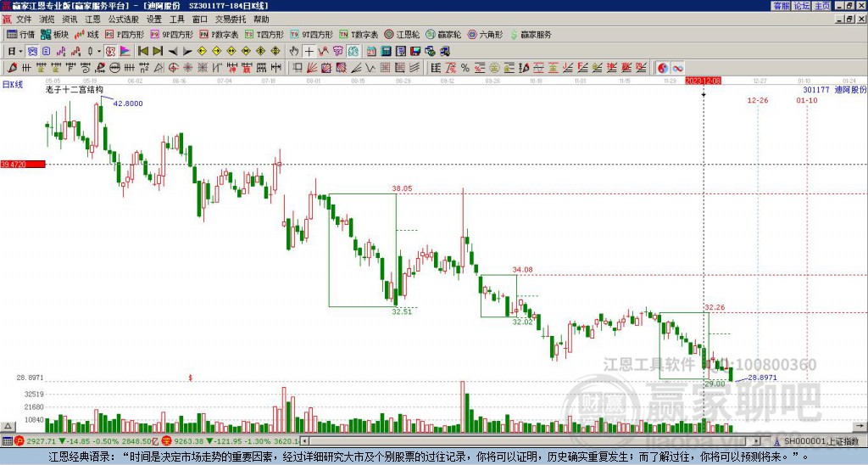The image size is (868, 465).
Task: Click the red 39.4720 price label
Action: point(23,165)
